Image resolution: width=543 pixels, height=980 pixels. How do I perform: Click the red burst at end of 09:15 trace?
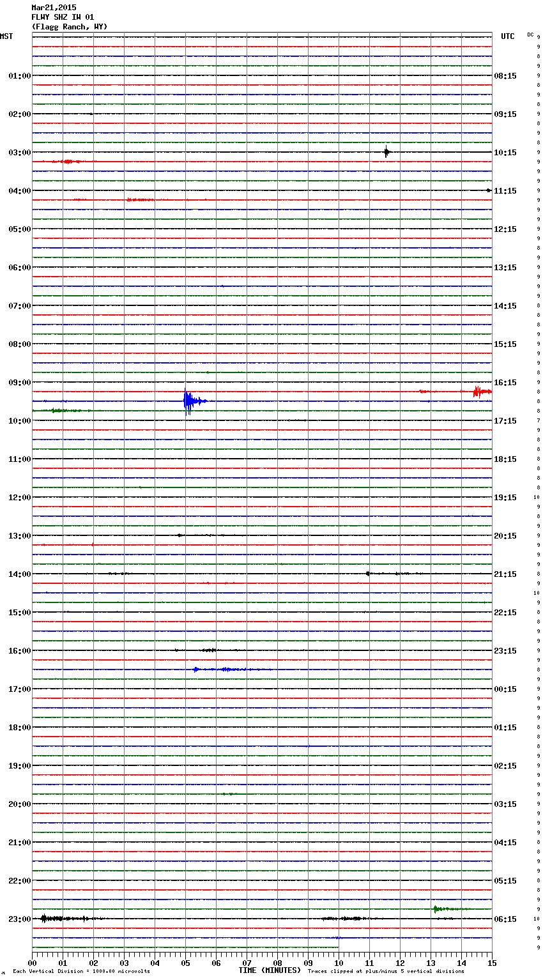point(482,391)
